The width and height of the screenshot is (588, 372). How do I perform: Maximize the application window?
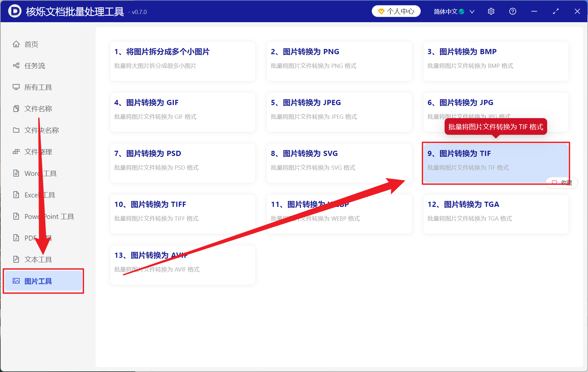tap(556, 11)
